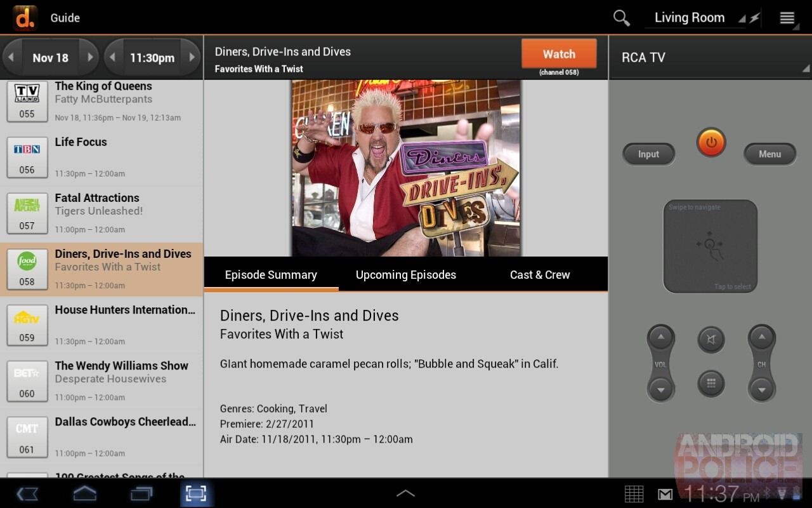The height and width of the screenshot is (508, 812).
Task: Step to the next date with the arrow
Action: point(90,57)
